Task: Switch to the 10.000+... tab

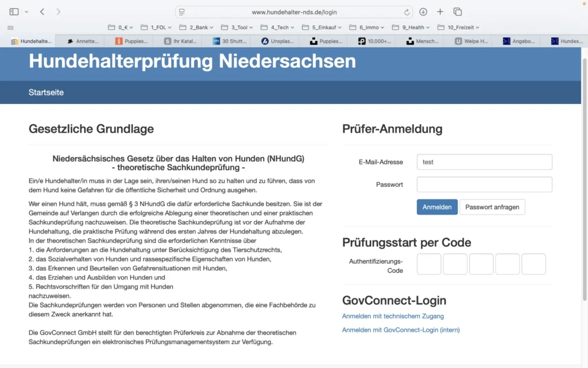Action: (x=374, y=41)
